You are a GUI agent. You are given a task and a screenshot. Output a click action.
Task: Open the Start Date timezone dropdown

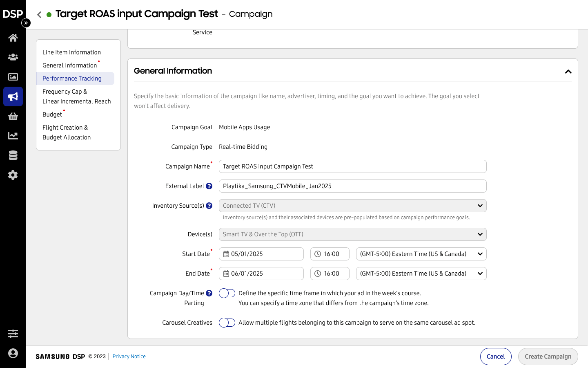(x=421, y=254)
